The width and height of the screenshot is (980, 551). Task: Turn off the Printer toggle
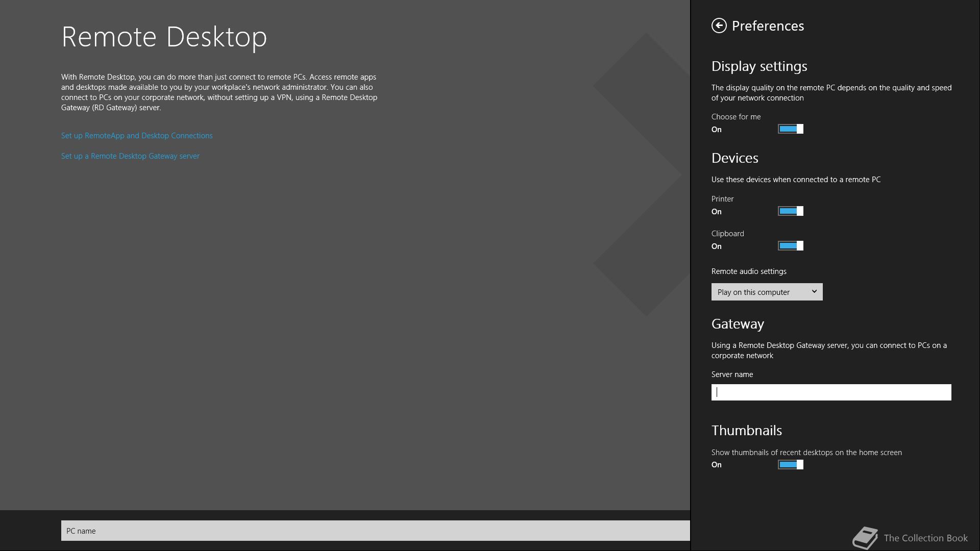coord(791,211)
